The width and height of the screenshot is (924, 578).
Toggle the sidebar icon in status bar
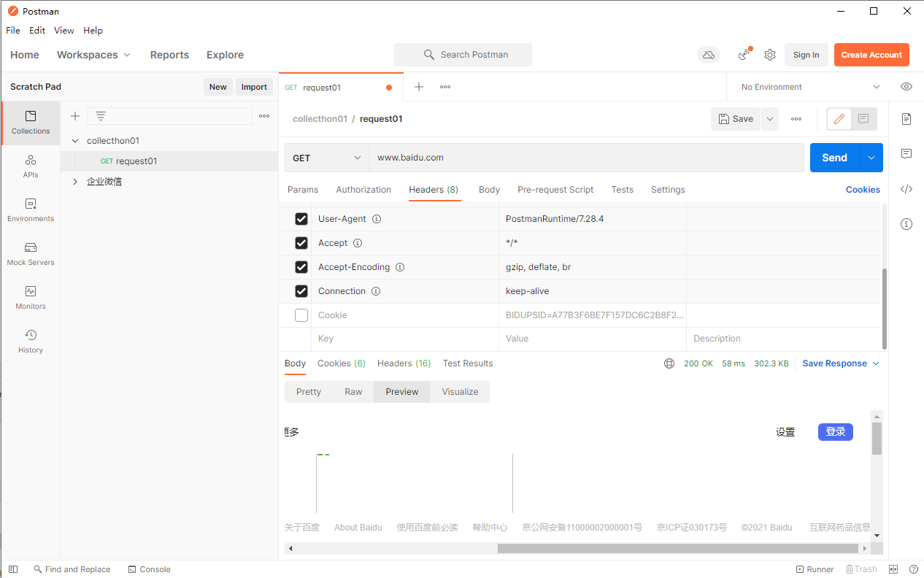13,569
